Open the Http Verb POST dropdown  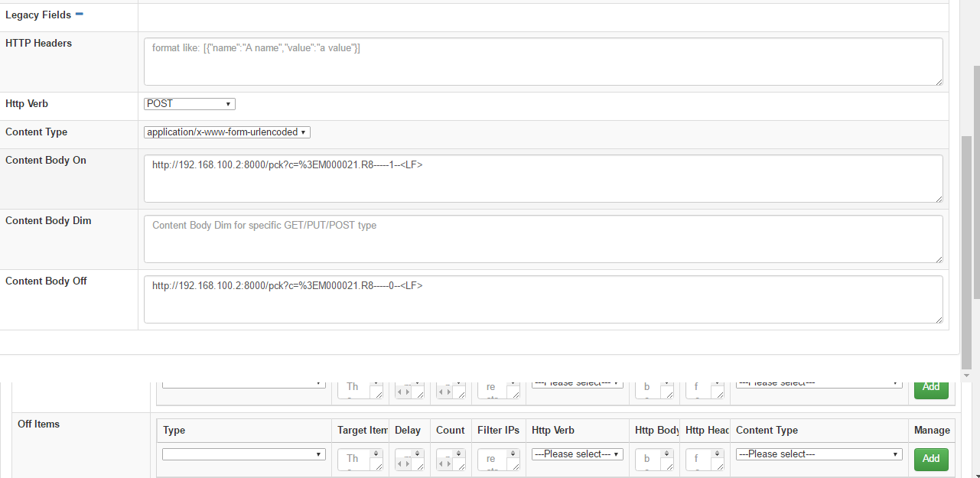(x=189, y=104)
